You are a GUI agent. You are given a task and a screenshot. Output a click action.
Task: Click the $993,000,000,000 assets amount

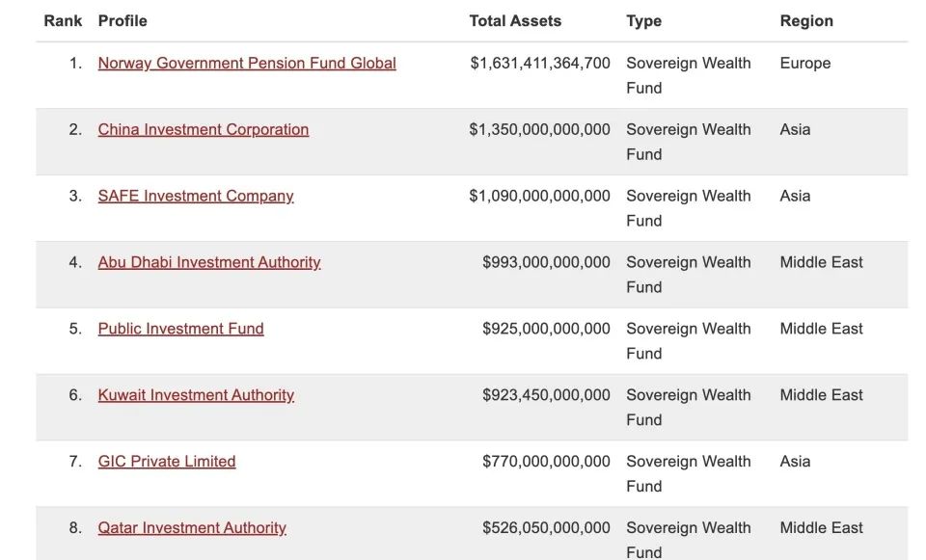(546, 263)
